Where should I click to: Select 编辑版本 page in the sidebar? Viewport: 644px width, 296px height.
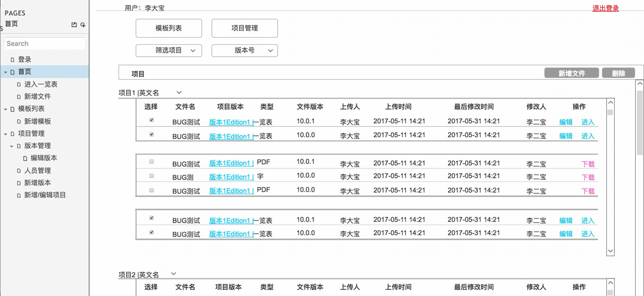click(43, 158)
